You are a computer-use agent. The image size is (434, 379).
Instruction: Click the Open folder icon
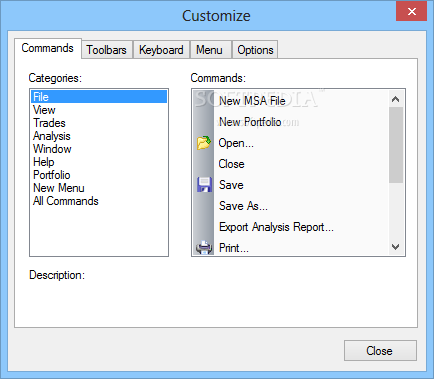203,143
